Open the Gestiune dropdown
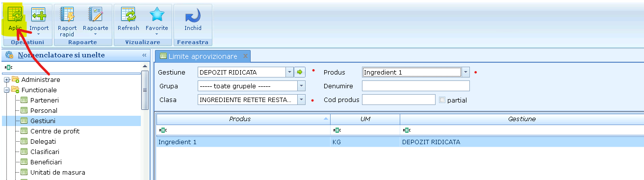Image resolution: width=644 pixels, height=180 pixels. click(x=289, y=72)
